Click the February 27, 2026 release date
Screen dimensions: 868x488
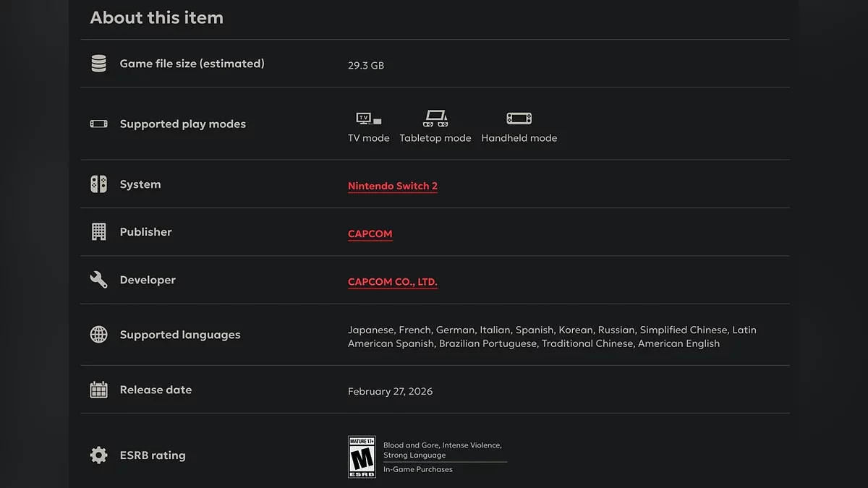pyautogui.click(x=390, y=391)
